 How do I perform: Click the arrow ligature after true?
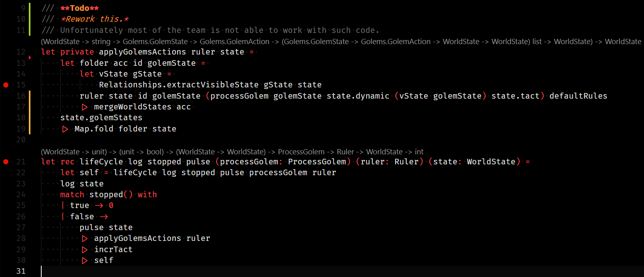(x=99, y=206)
